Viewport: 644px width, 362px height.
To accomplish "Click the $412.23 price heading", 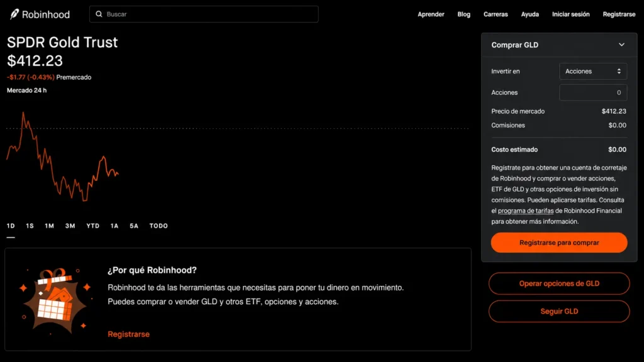I will 35,61.
